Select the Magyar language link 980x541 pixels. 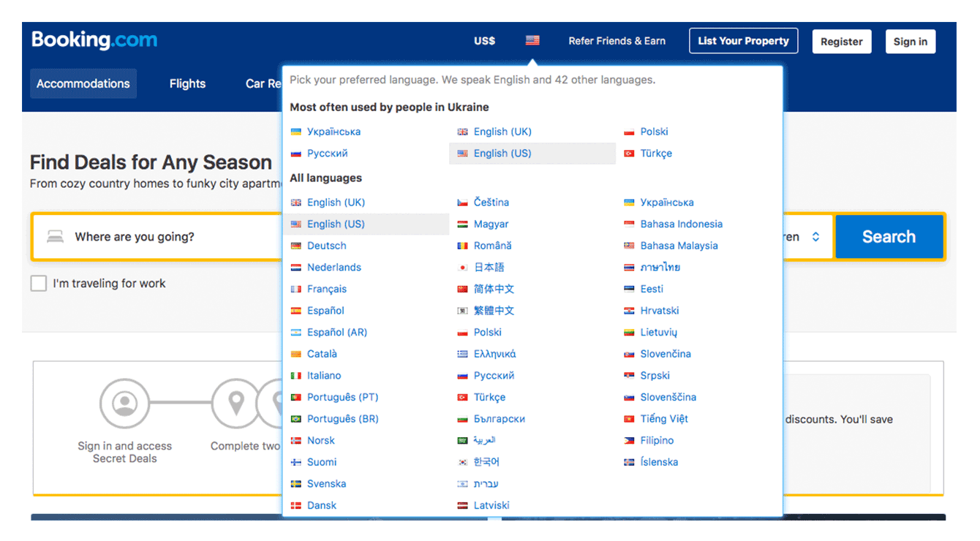coord(491,224)
